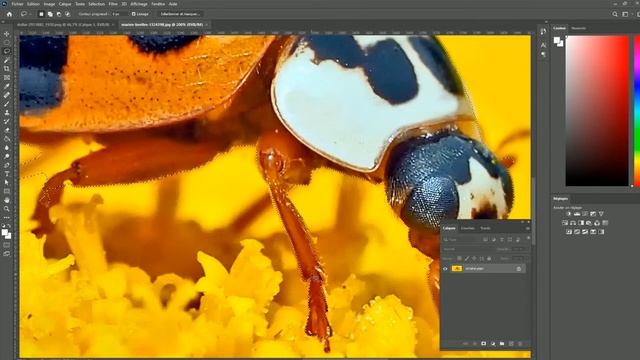Screen dimensions: 640x360
Task: Enable New selection mode in options bar
Action: point(41,14)
